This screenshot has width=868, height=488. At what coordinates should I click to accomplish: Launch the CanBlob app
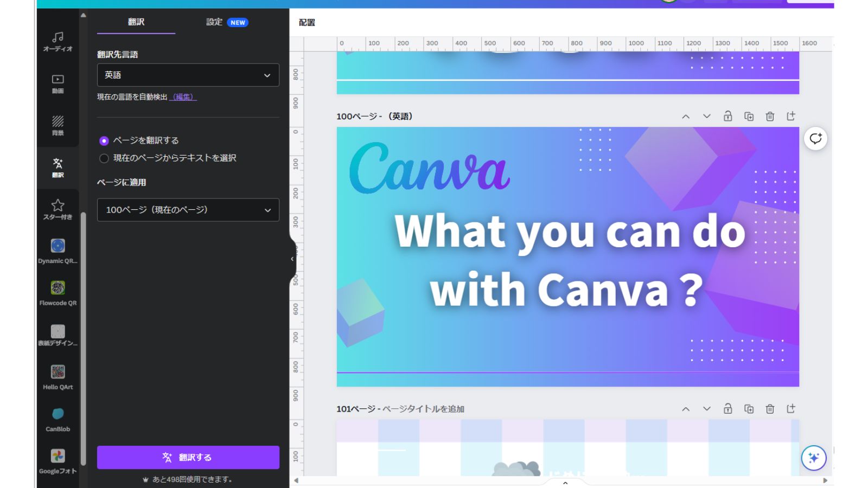58,419
